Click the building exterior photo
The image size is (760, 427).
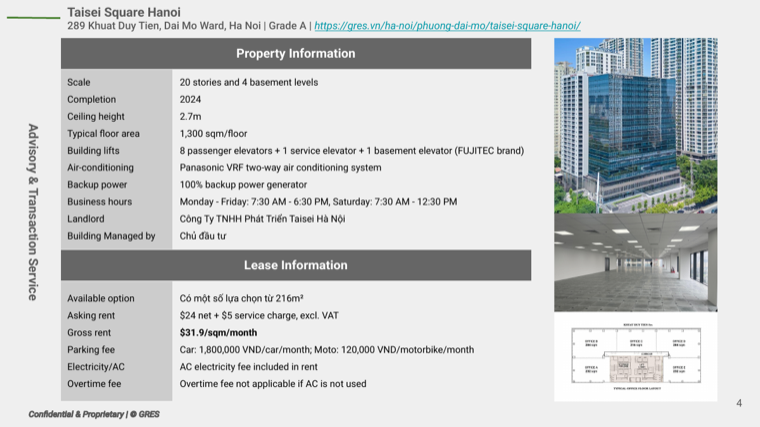(x=635, y=126)
